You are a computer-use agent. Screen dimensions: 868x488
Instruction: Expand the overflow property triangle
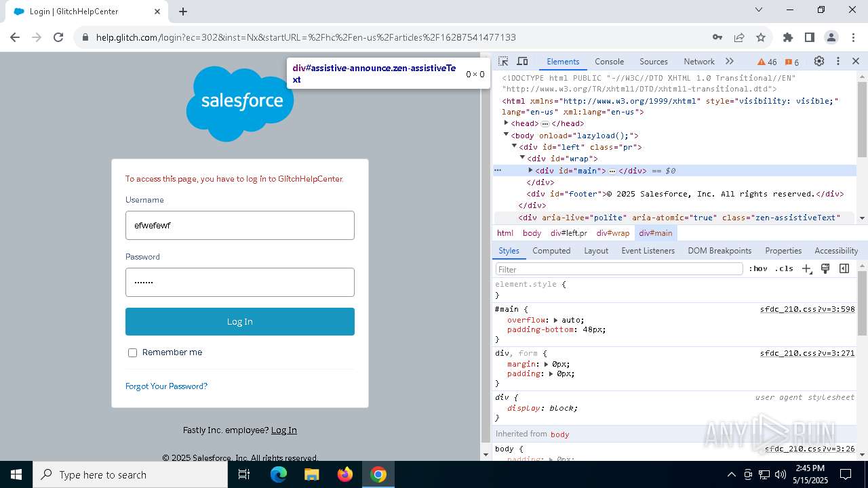(555, 320)
